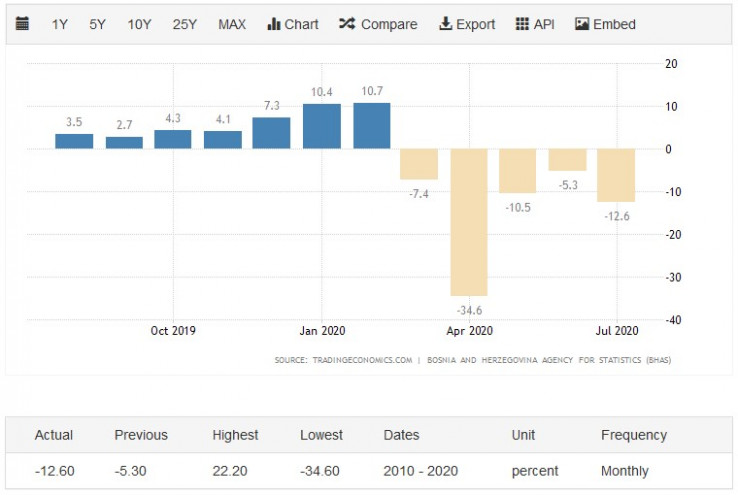Select the 1Y time range
This screenshot has height=495, width=738.
click(60, 24)
